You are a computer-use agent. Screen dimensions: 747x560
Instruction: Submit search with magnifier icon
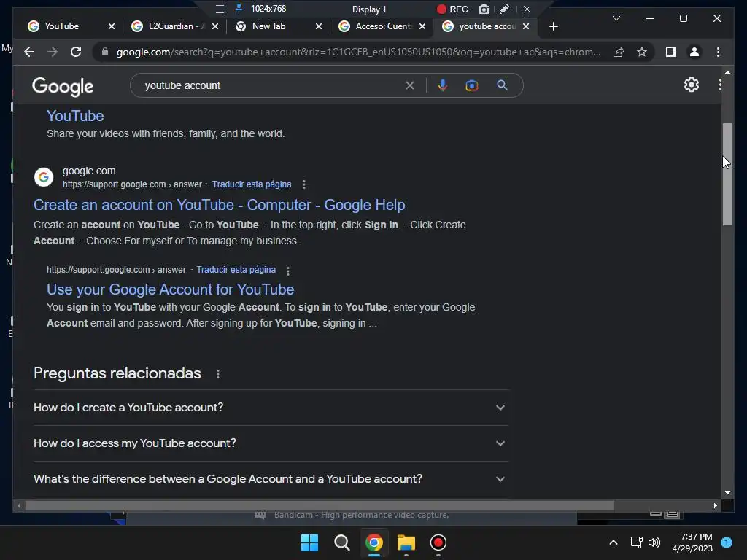[x=502, y=85]
